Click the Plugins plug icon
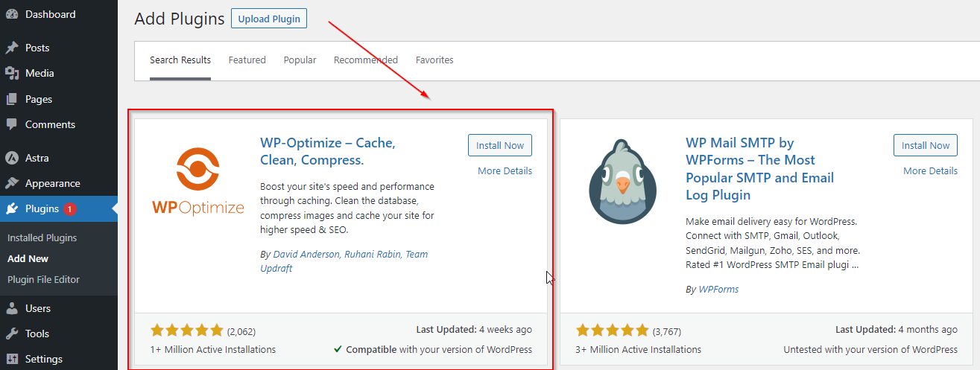Image resolution: width=980 pixels, height=370 pixels. tap(12, 208)
